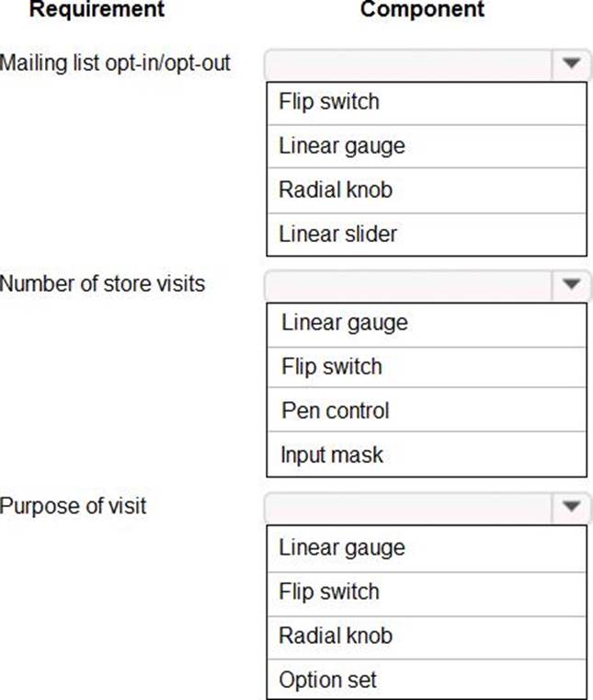Image resolution: width=593 pixels, height=700 pixels.
Task: Choose Flip switch for Mailing list opt-in/opt-out
Action: click(x=426, y=102)
